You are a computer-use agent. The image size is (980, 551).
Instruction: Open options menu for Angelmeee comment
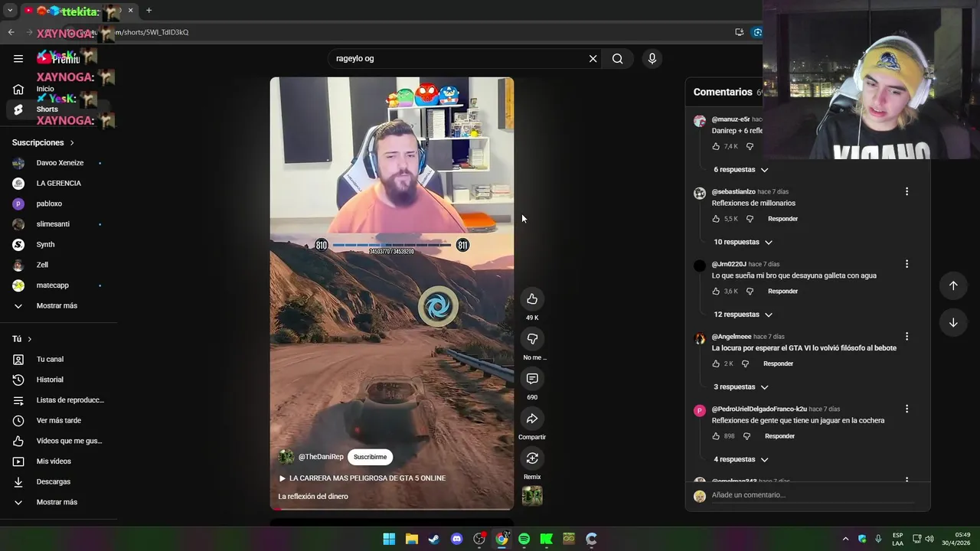(906, 337)
